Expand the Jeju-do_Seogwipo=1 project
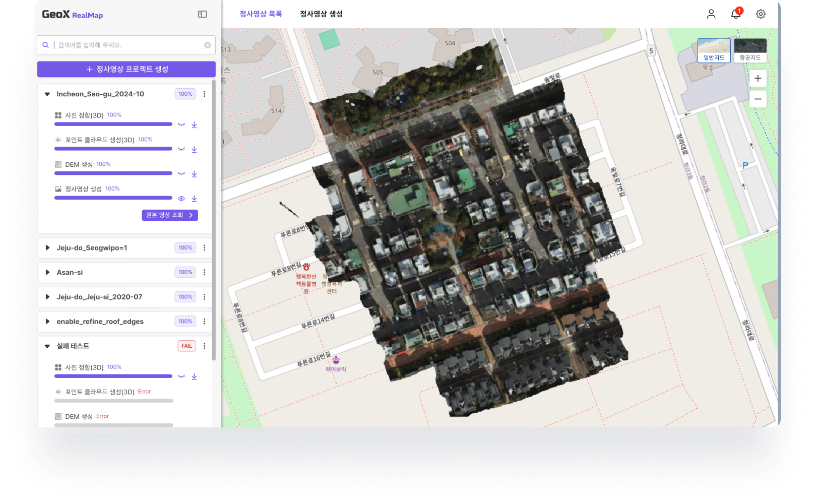The height and width of the screenshot is (504, 815). coord(47,248)
